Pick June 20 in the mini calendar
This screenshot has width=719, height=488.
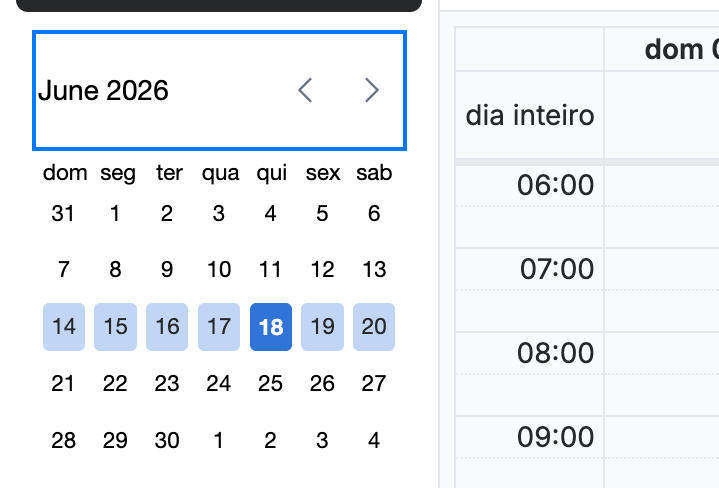374,327
